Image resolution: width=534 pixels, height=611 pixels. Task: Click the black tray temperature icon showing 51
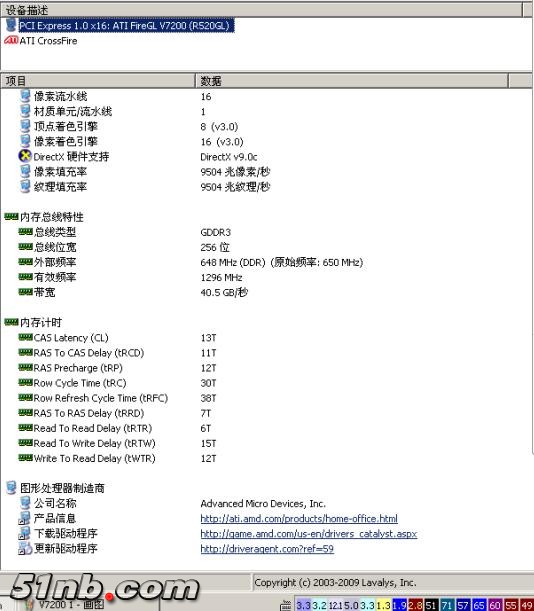click(431, 605)
